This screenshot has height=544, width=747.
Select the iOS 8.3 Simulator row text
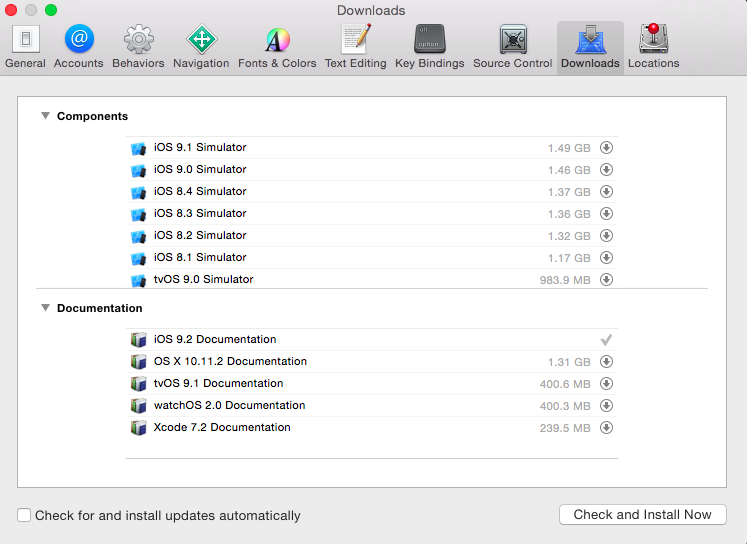tap(200, 213)
